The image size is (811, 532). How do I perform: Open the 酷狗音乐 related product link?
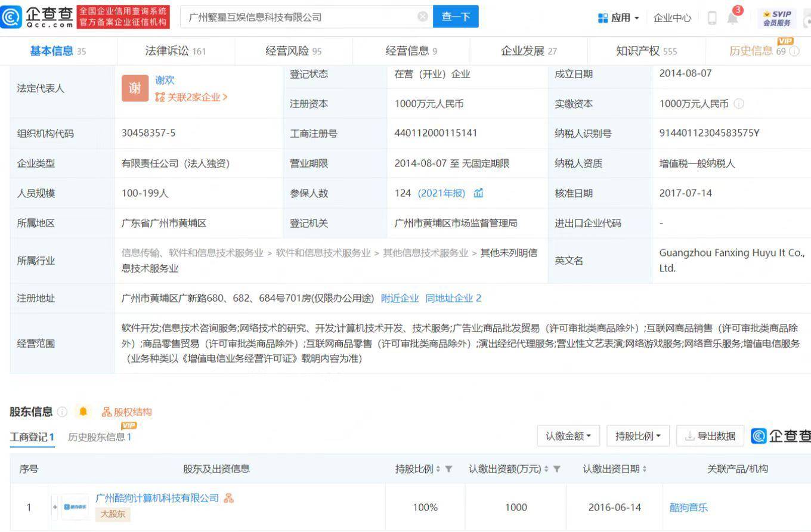tap(689, 508)
